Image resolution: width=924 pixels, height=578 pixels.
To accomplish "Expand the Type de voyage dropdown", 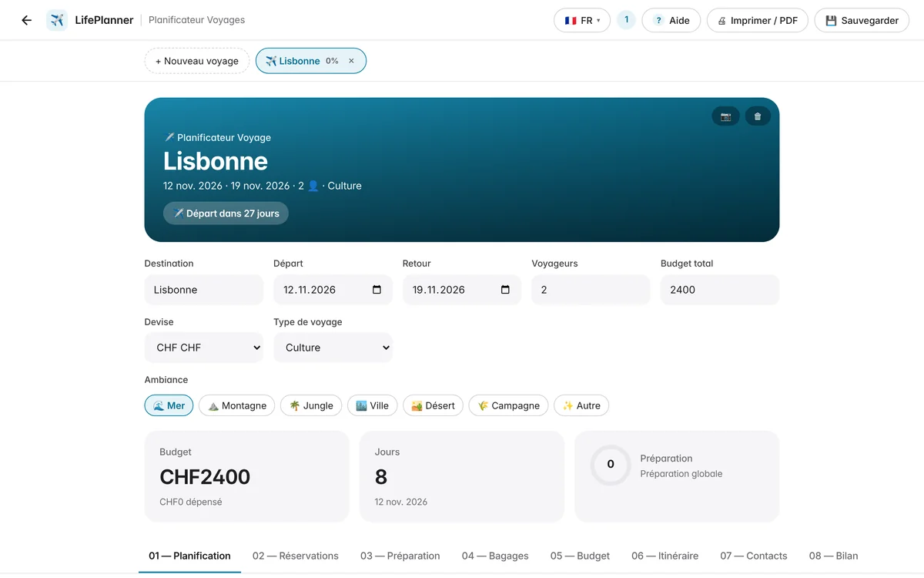I will click(333, 348).
